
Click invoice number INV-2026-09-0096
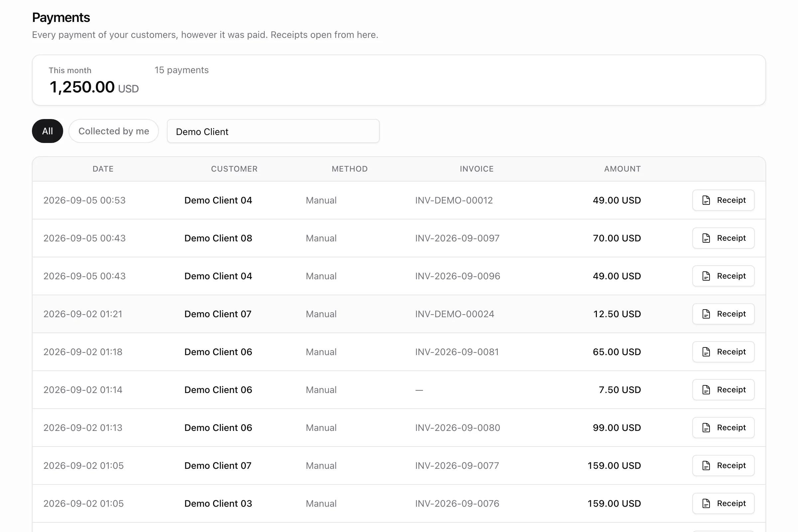tap(458, 276)
